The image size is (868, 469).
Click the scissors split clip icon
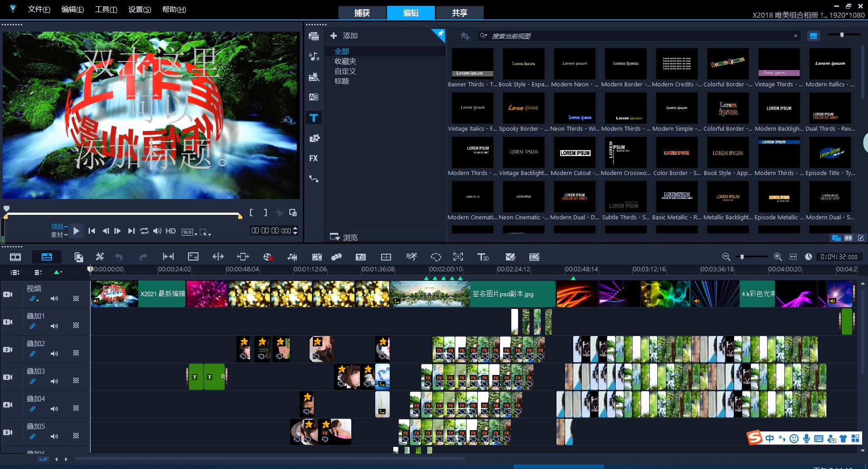(x=279, y=213)
